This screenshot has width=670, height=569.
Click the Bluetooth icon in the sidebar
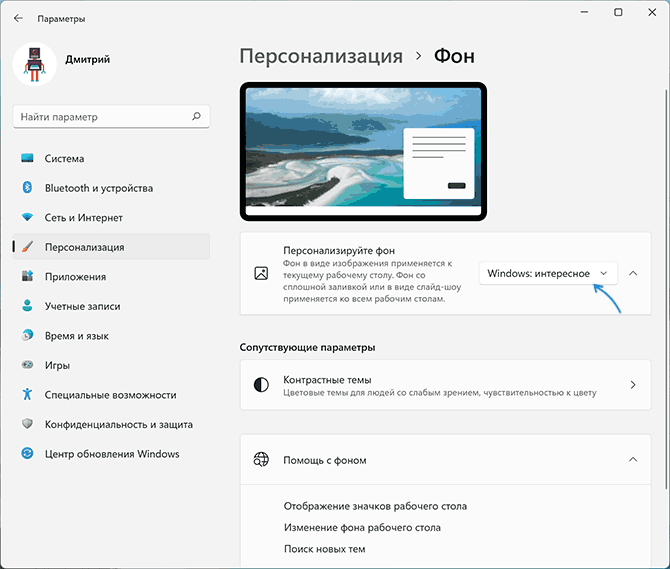coord(27,188)
